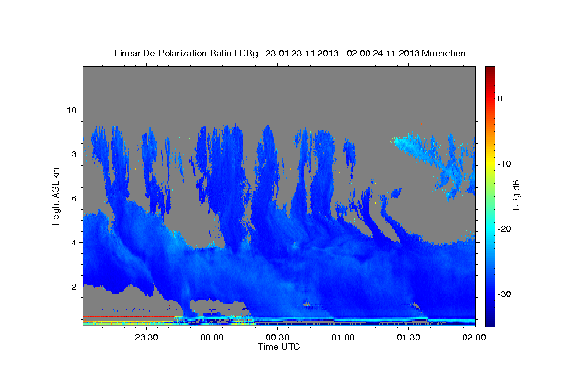The width and height of the screenshot is (588, 392).
Task: Click the location name 'Muenchen' in title
Action: coord(444,53)
